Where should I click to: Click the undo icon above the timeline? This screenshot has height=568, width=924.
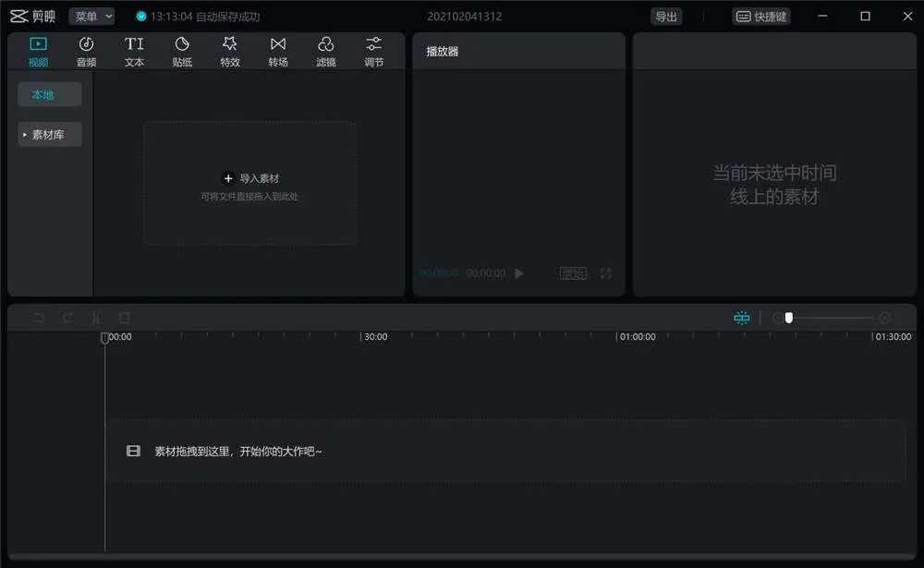(x=37, y=318)
